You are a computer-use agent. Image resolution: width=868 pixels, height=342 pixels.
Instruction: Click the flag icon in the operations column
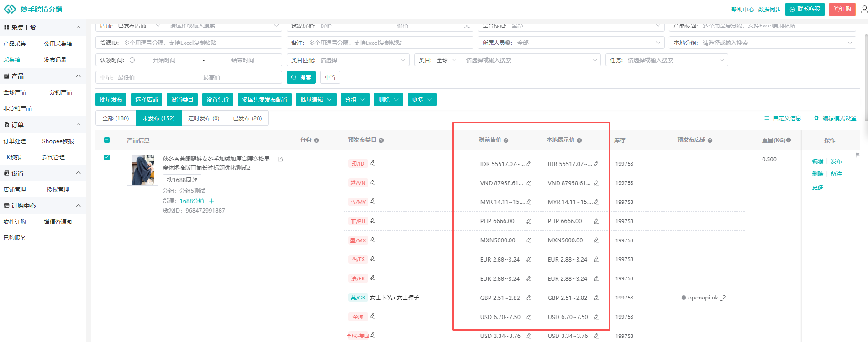pyautogui.click(x=857, y=155)
